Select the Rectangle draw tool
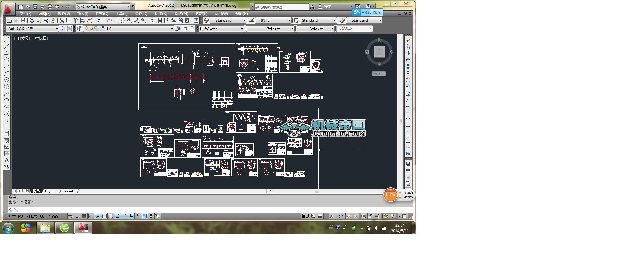Image resolution: width=644 pixels, height=255 pixels. tap(7, 66)
